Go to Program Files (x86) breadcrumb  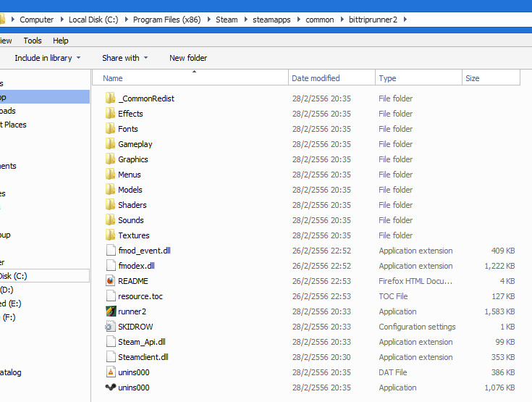pos(166,20)
